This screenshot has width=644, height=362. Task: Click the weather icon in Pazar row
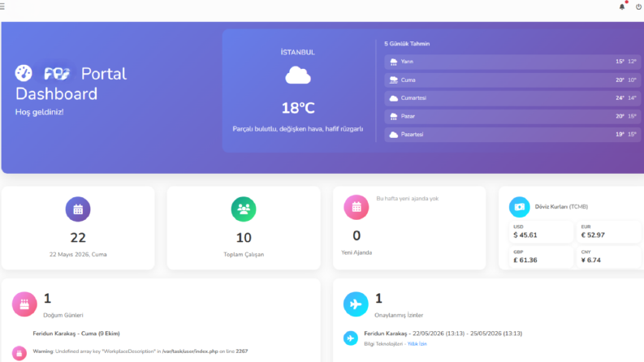[x=393, y=117]
